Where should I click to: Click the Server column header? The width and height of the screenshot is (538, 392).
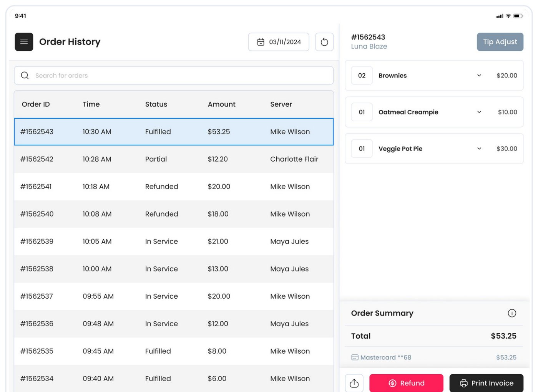point(281,104)
